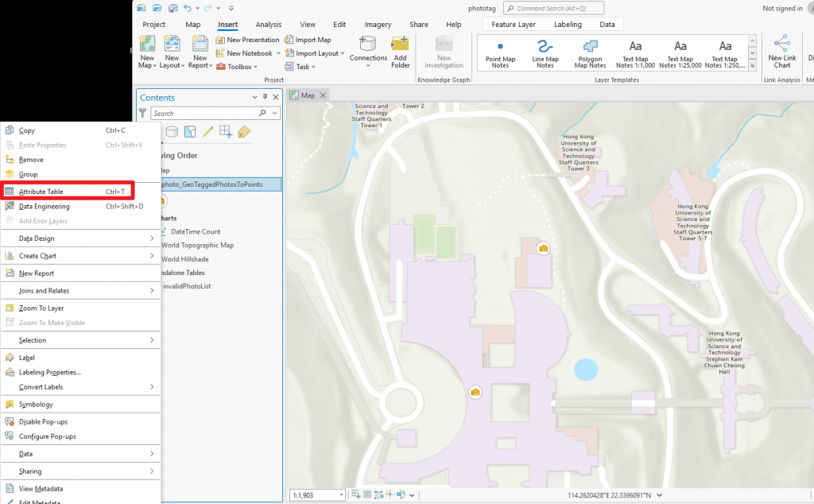Select List By Labeling tag icon
The image size is (814, 504).
click(x=244, y=132)
